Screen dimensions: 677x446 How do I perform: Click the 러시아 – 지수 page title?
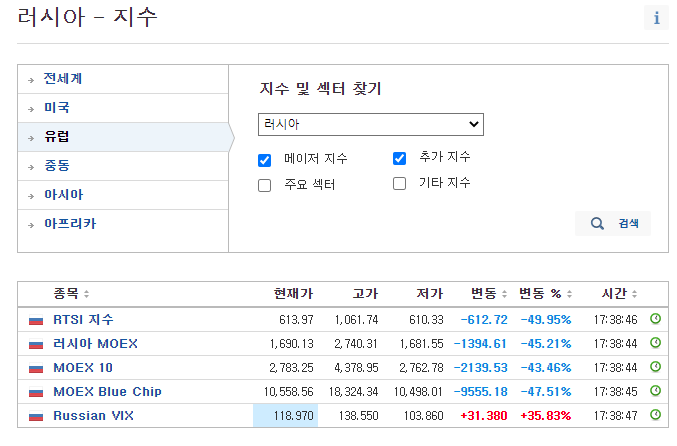click(x=88, y=18)
